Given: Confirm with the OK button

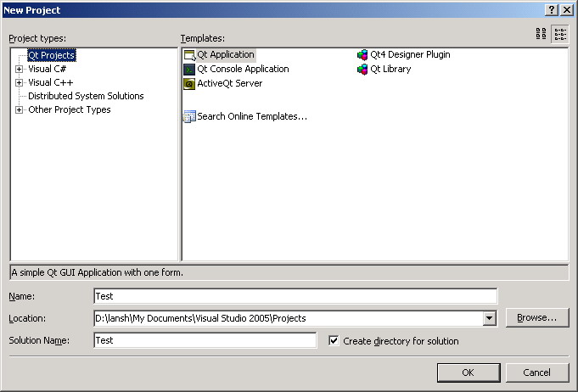Looking at the screenshot, I should click(469, 372).
